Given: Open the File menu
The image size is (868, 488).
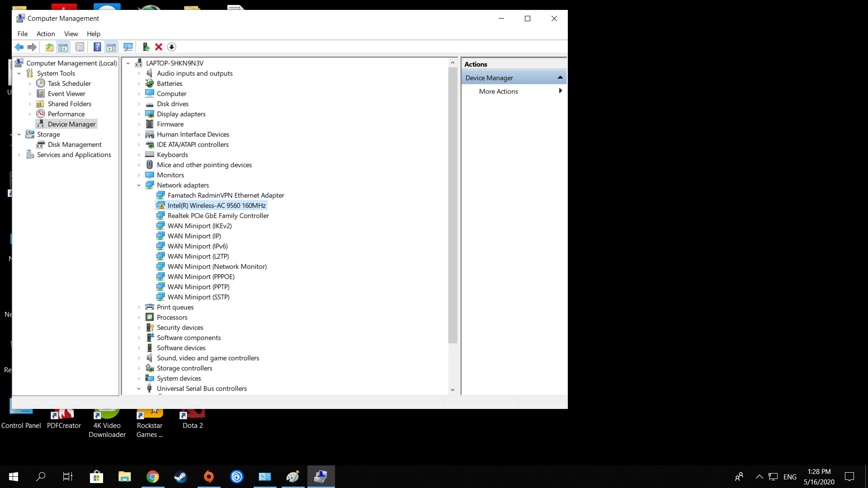Looking at the screenshot, I should point(23,34).
